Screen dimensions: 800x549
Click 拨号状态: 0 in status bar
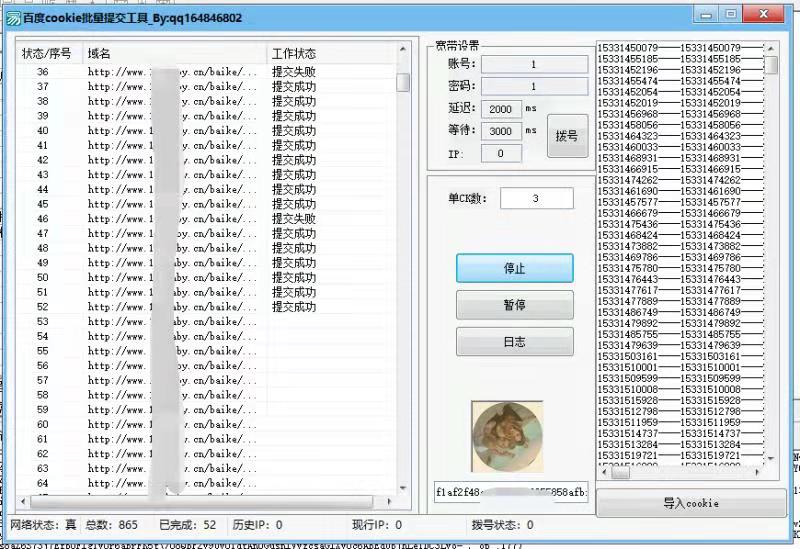pos(503,525)
